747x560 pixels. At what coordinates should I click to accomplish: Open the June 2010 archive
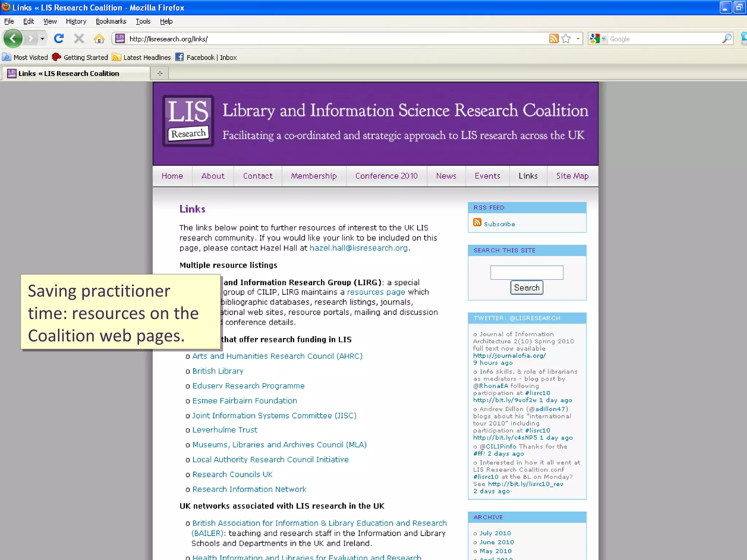click(x=496, y=542)
